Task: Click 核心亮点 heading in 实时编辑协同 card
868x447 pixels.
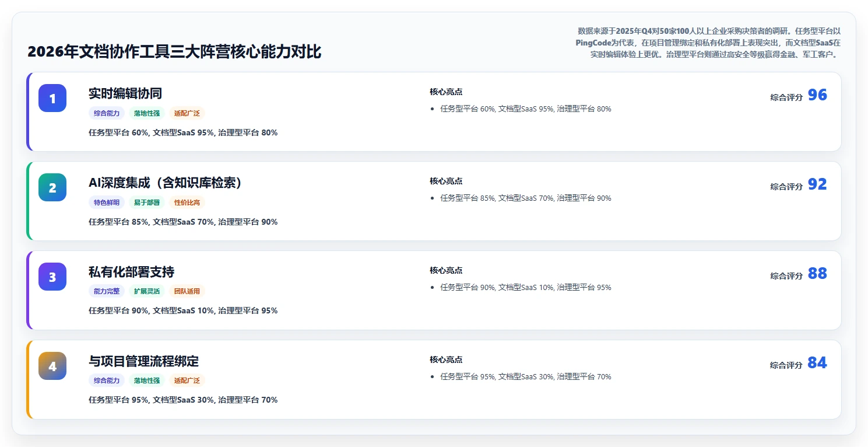Action: tap(446, 92)
